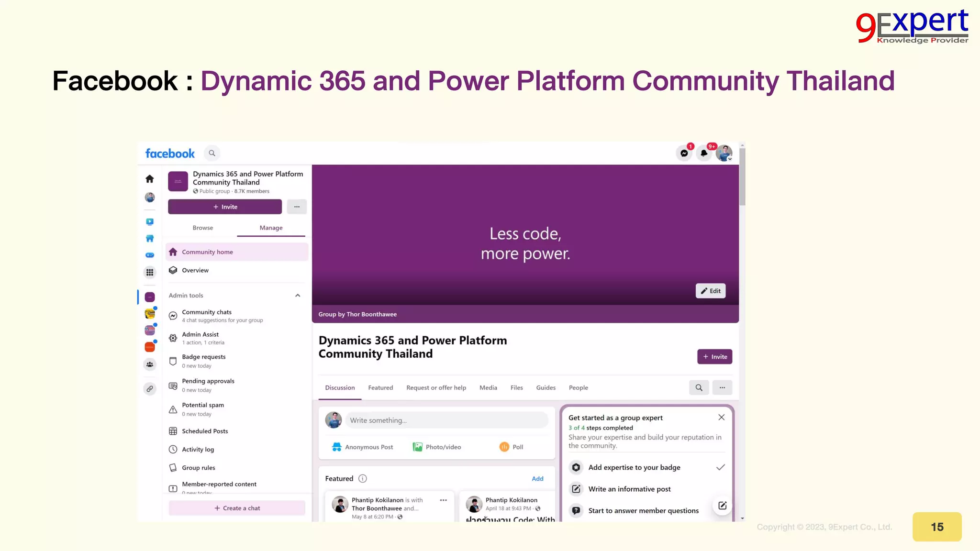The image size is (980, 551).
Task: Open the more options button beside sidebar Invite
Action: (x=297, y=207)
